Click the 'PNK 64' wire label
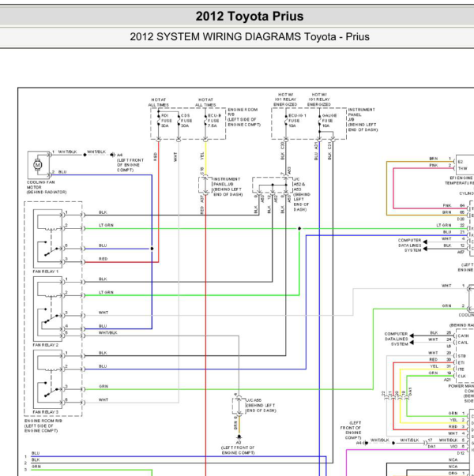474x476 pixels. (x=453, y=205)
